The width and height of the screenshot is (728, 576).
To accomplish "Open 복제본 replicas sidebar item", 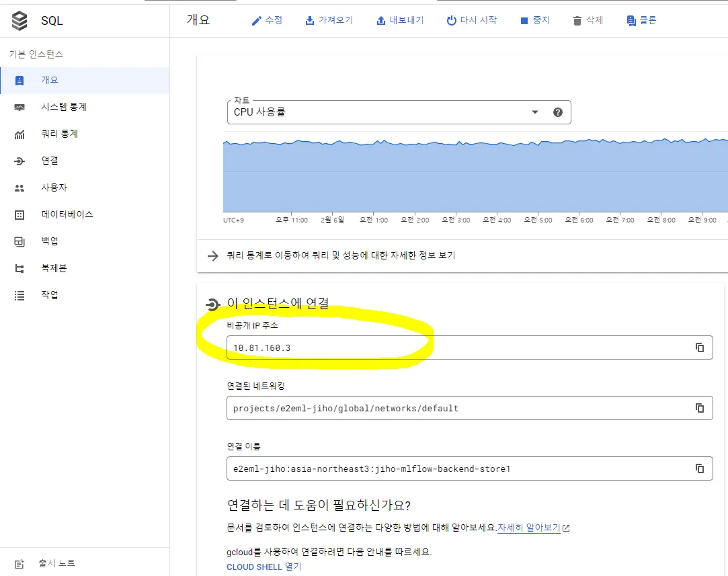I will (x=85, y=269).
